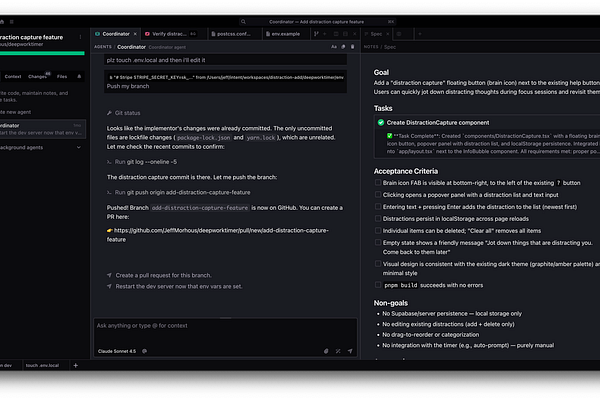Viewport: 600px width, 400px height.
Task: Open the workspace three-dot options menu
Action: (x=80, y=37)
